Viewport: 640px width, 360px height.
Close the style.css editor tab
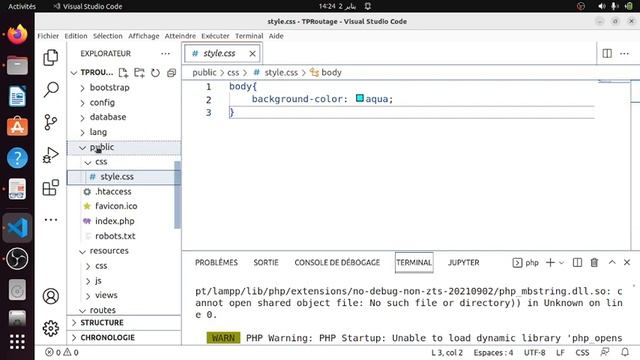pos(252,53)
